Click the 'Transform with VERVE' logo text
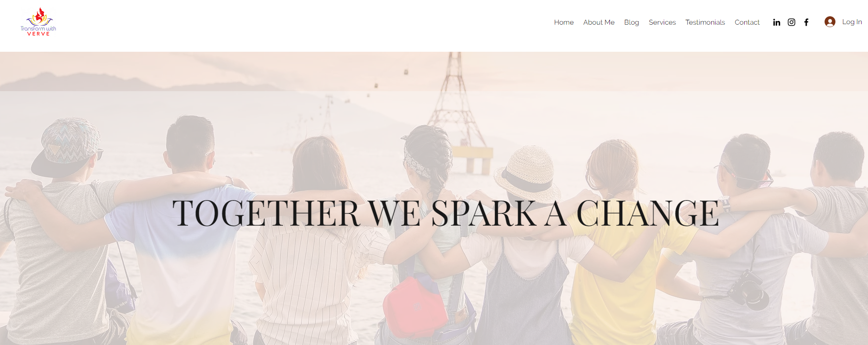The height and width of the screenshot is (345, 868). (38, 31)
